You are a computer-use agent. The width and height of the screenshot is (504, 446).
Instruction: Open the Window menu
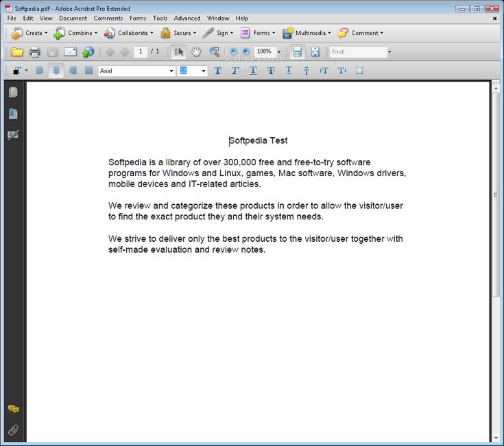[x=218, y=18]
